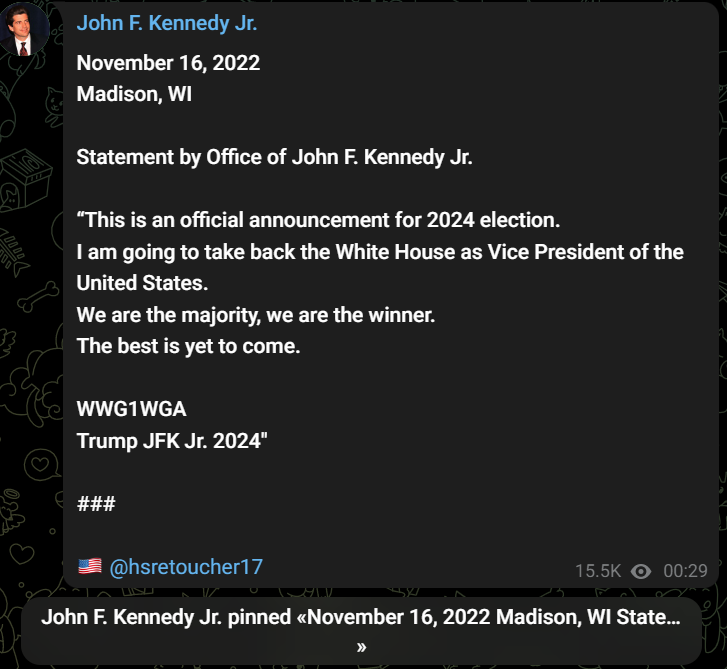The width and height of the screenshot is (727, 669).
Task: Click the eye views icon
Action: pos(641,571)
